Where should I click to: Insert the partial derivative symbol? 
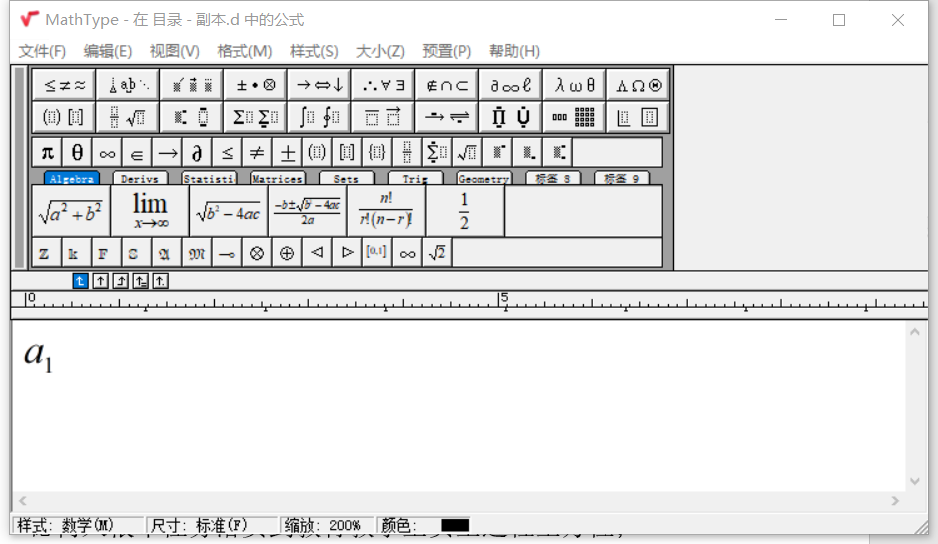[197, 153]
